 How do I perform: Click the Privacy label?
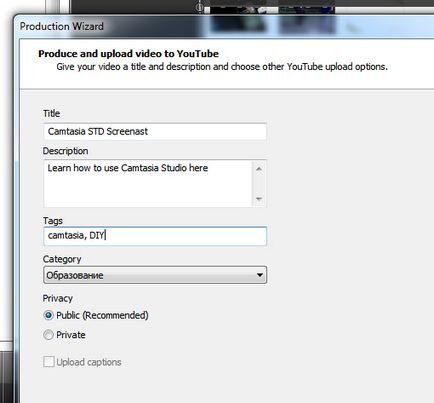coord(58,298)
